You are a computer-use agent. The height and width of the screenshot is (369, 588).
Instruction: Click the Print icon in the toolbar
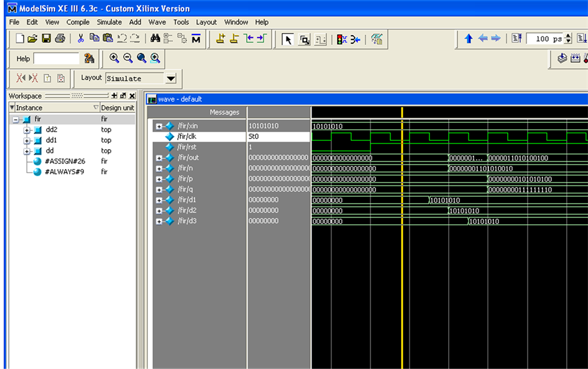tap(60, 39)
